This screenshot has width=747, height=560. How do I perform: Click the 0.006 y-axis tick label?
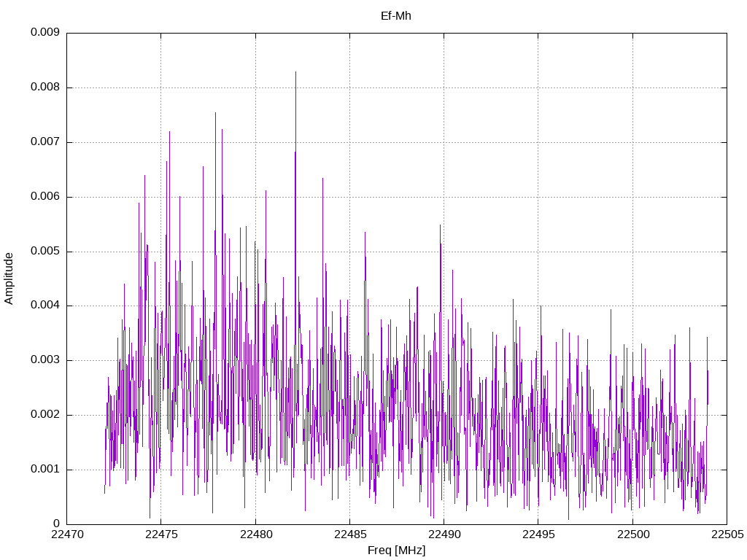point(45,197)
